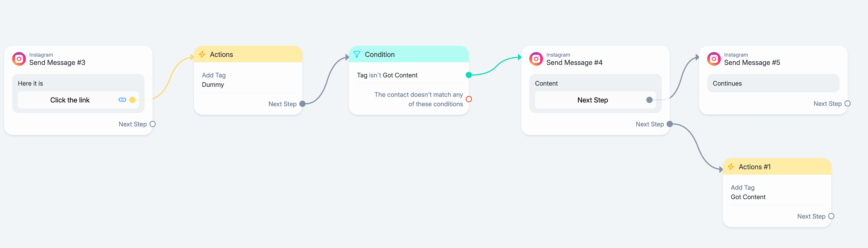This screenshot has width=868, height=248.
Task: Open the Actions #1 node header
Action: click(x=777, y=167)
